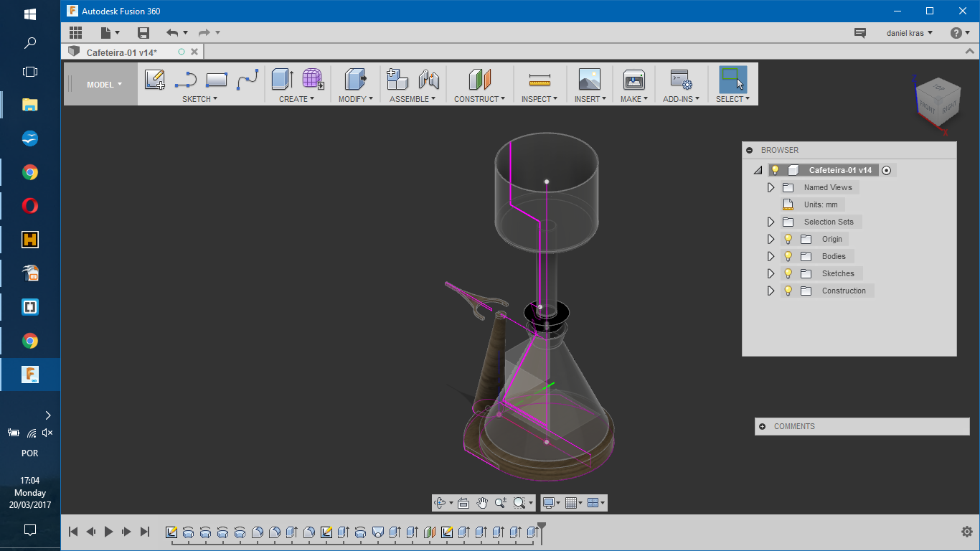Jump to the timeline beginning
The image size is (980, 551).
pyautogui.click(x=73, y=532)
